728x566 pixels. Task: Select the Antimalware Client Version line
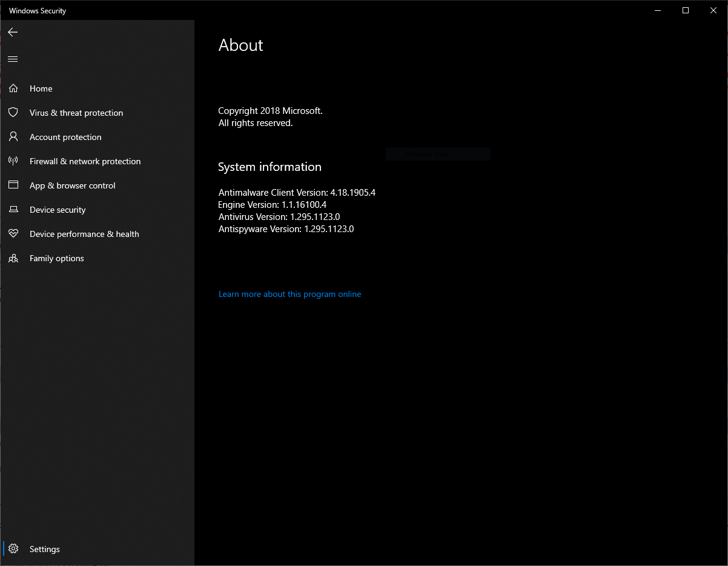pyautogui.click(x=297, y=193)
